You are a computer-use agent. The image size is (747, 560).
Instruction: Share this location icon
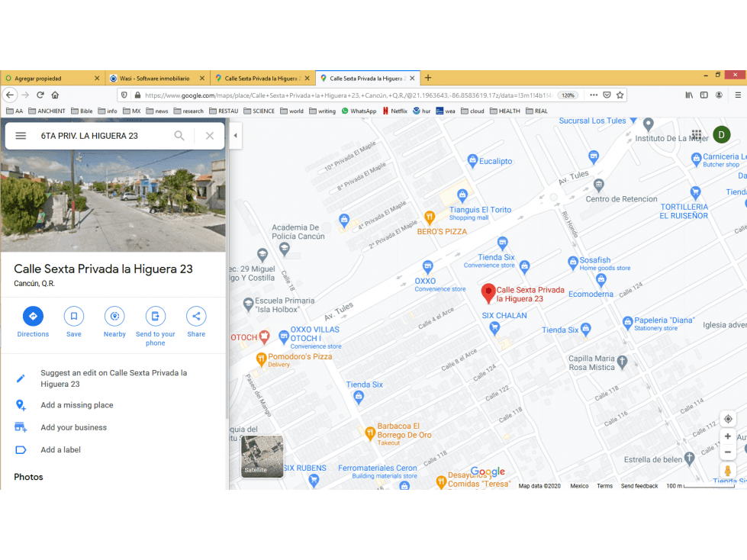(x=196, y=316)
